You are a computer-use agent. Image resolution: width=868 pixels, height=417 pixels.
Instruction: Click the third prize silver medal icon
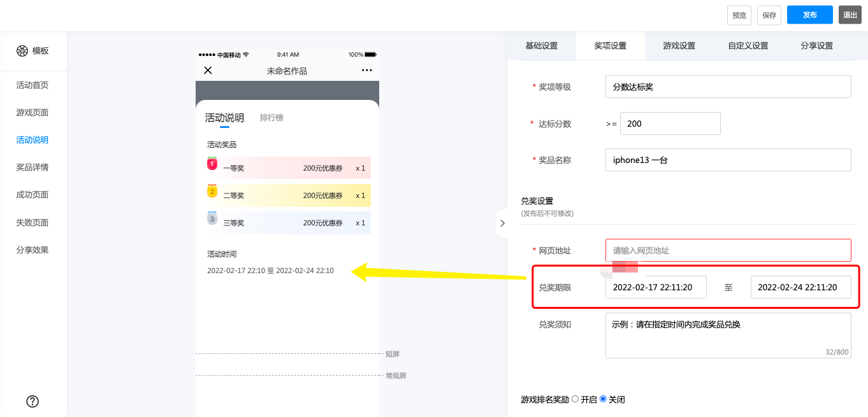tap(212, 218)
